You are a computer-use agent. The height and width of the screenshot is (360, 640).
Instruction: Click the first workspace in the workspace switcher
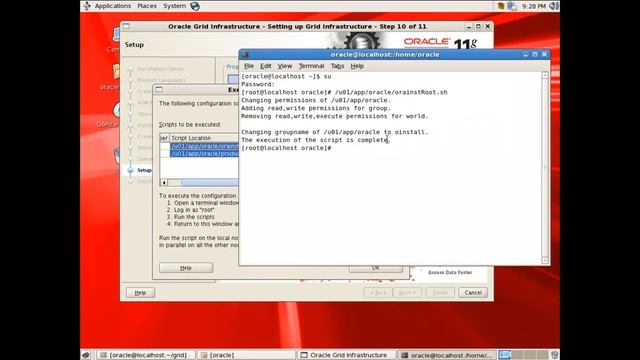pyautogui.click(x=505, y=355)
